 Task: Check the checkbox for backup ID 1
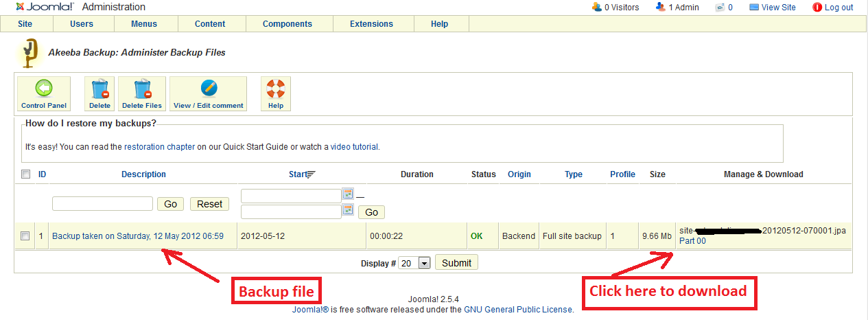pos(25,236)
